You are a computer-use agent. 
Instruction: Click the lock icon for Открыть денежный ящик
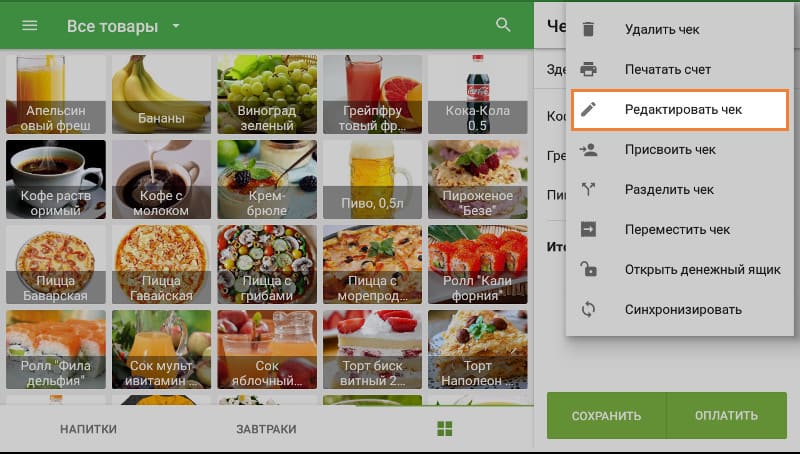point(589,270)
